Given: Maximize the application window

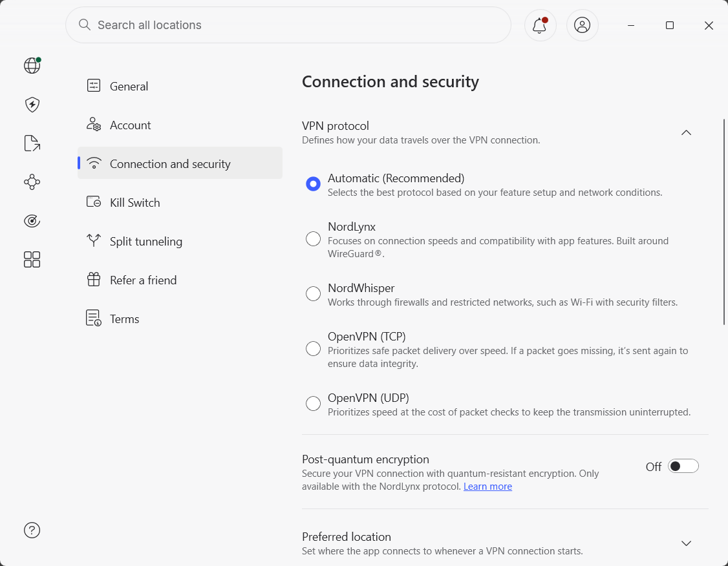Looking at the screenshot, I should 670,25.
